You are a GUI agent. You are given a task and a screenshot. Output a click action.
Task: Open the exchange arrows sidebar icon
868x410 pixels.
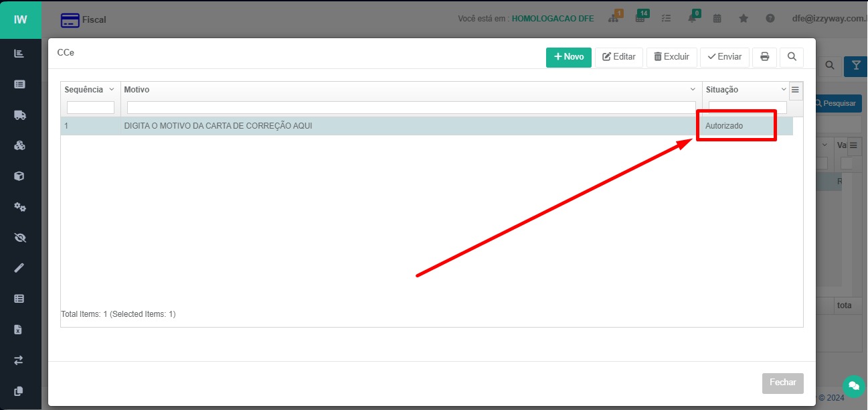click(x=19, y=360)
